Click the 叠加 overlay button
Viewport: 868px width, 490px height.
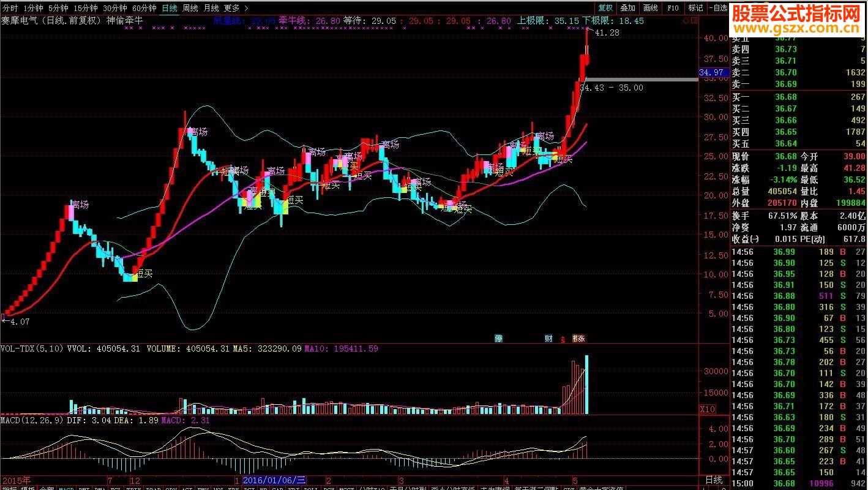pos(627,8)
